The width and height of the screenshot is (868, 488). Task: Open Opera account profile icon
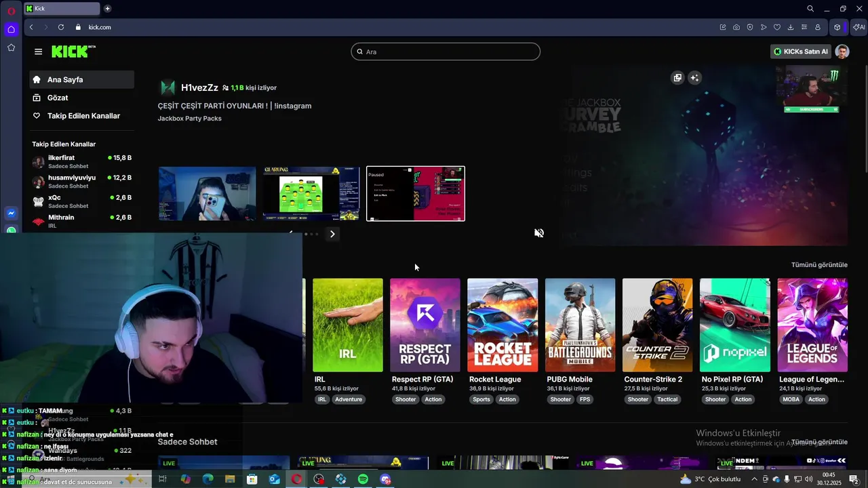pyautogui.click(x=818, y=27)
